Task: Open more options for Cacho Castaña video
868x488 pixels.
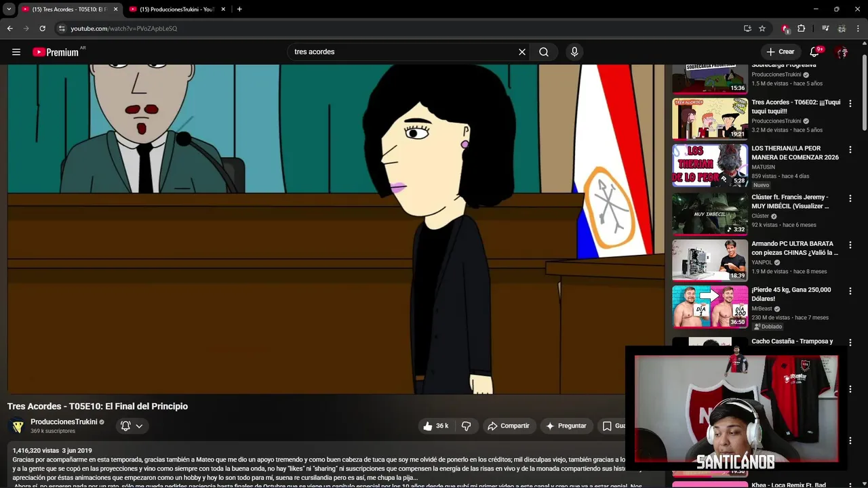Action: (850, 343)
